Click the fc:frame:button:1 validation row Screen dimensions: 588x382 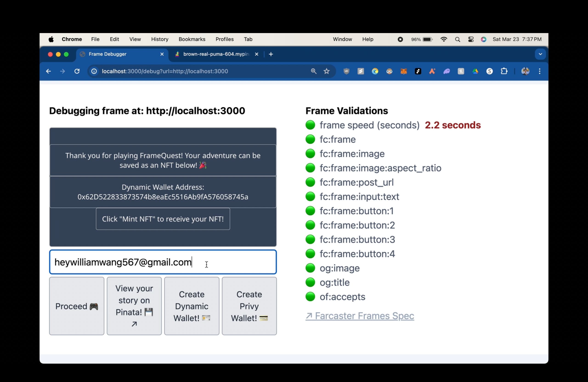(350, 211)
